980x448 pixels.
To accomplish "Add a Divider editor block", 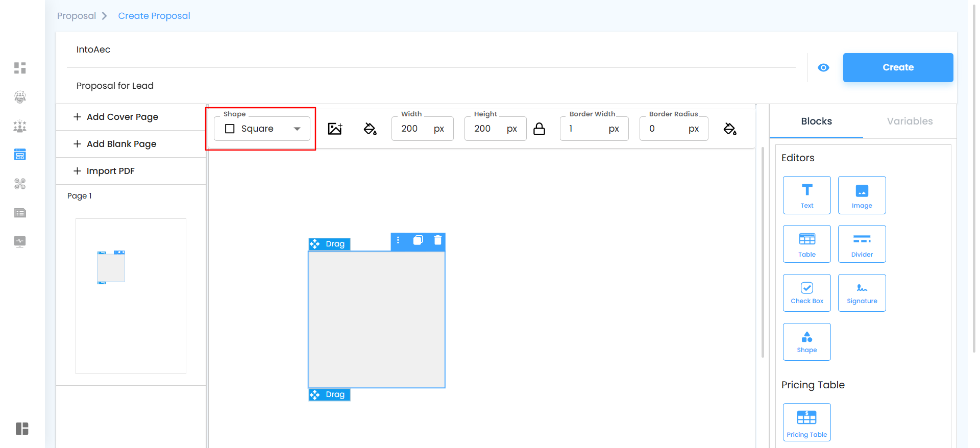I will [862, 244].
